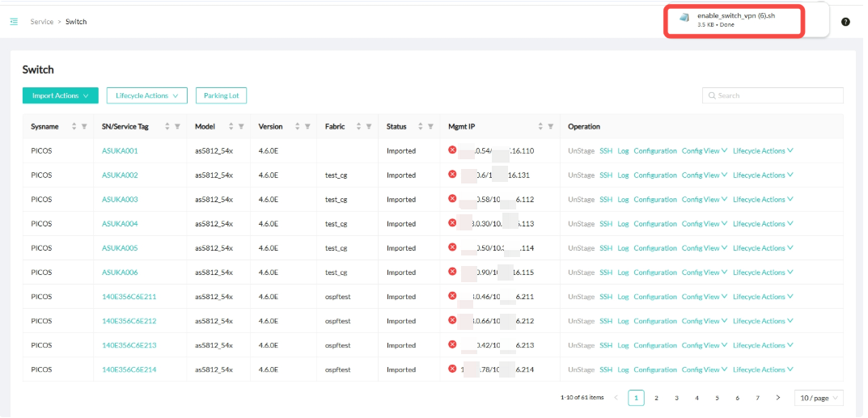The image size is (868, 418).
Task: Click the red error icon for ASUKA001
Action: [x=453, y=150]
